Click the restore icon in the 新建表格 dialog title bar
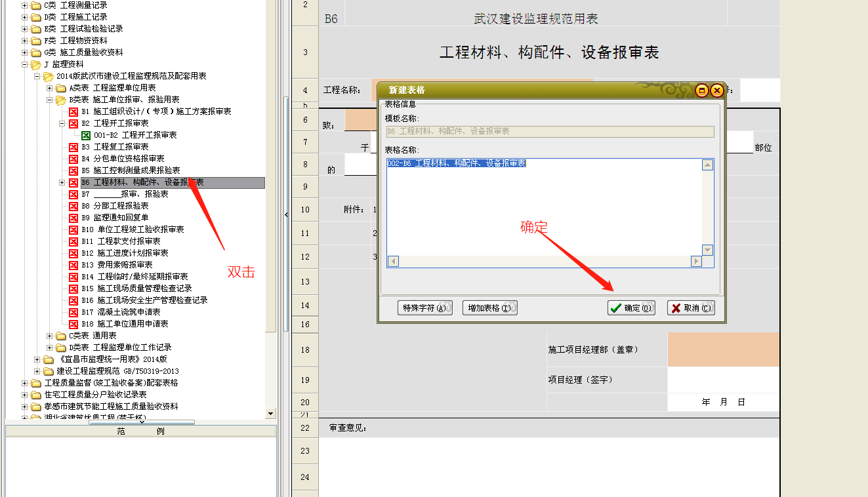Screen dimensions: 868x497 (x=701, y=90)
